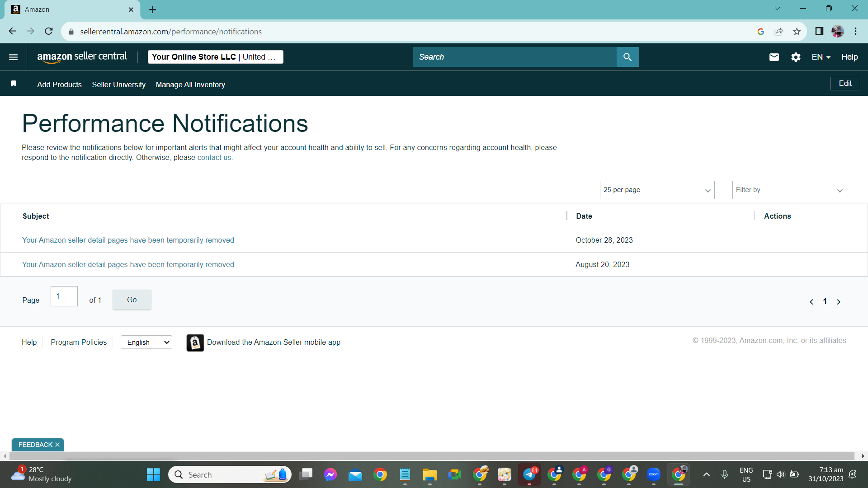Click the Go button for page navigation

[x=132, y=300]
